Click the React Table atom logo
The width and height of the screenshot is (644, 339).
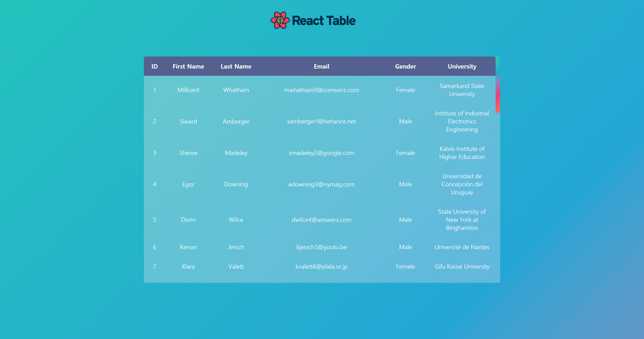point(280,20)
